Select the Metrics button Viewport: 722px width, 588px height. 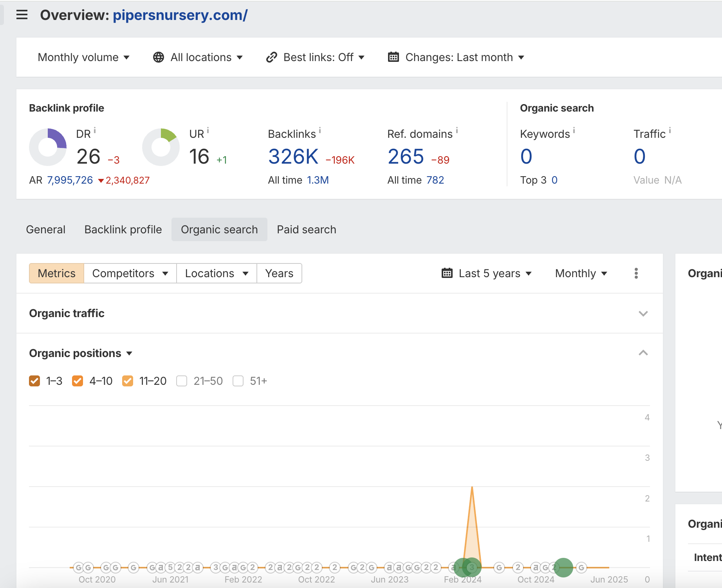point(57,273)
